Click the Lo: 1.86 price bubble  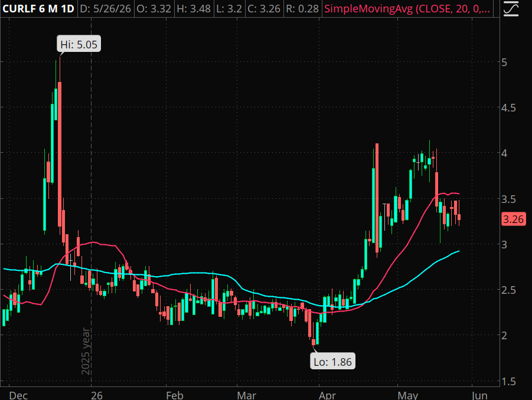[332, 362]
